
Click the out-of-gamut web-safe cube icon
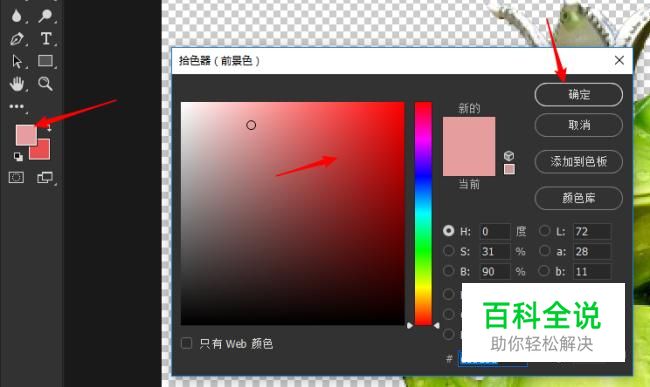pyautogui.click(x=509, y=156)
